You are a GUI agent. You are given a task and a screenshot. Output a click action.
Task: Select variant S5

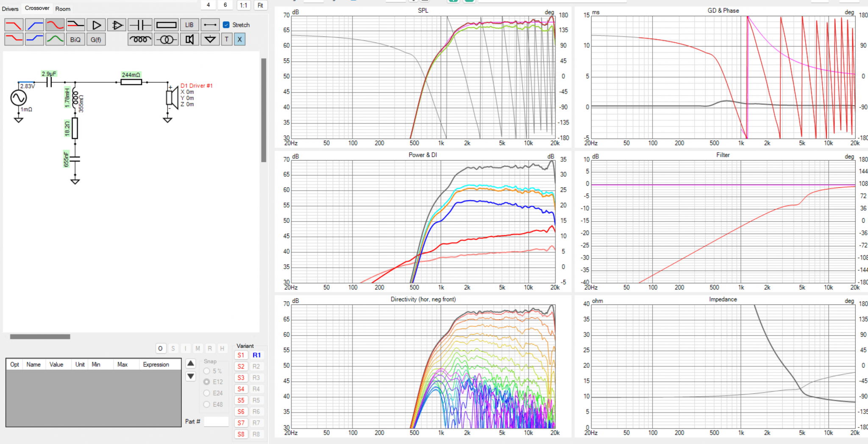241,400
